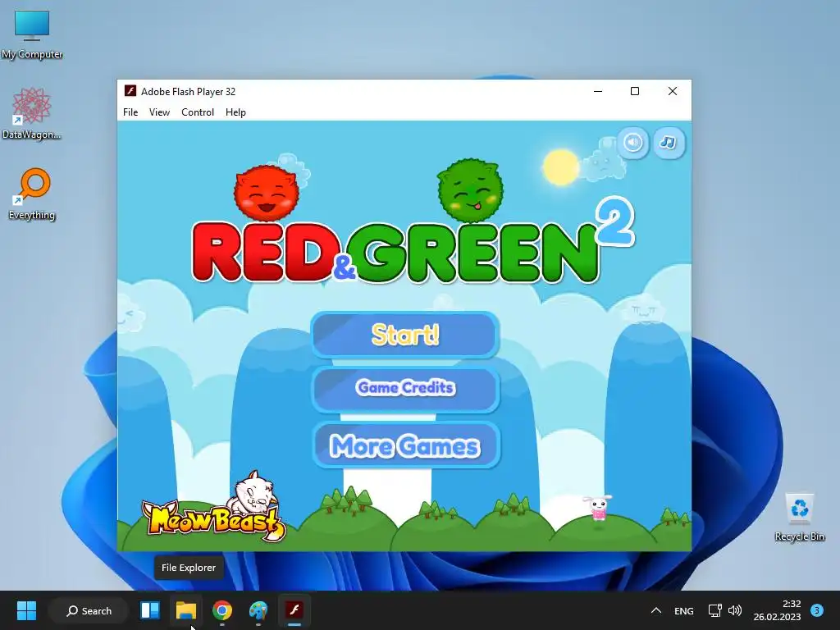Open the Paint app from the taskbar
Viewport: 840px width, 630px height.
(x=258, y=610)
